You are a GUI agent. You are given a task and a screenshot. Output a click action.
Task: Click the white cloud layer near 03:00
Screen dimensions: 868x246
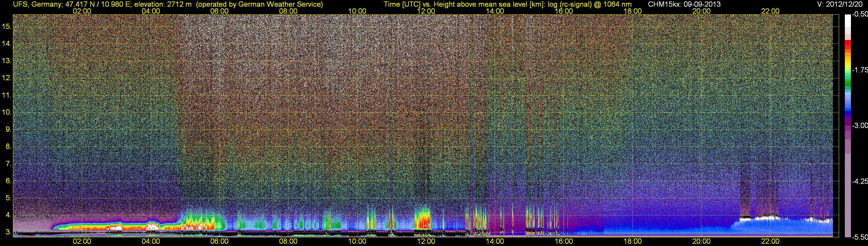click(114, 227)
